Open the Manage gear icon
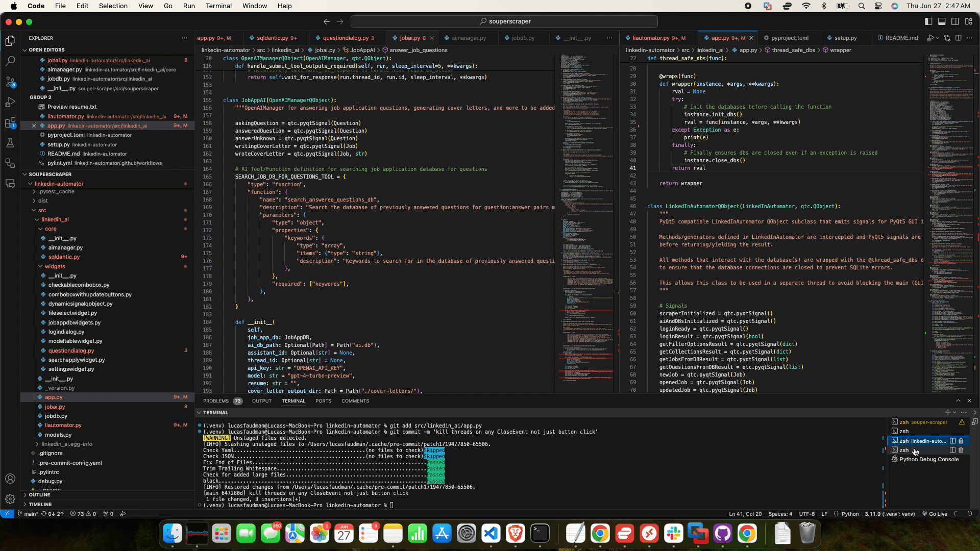 point(10,499)
